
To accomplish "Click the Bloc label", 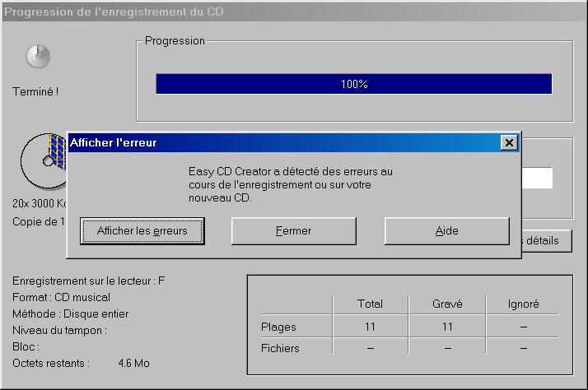I will pyautogui.click(x=26, y=347).
